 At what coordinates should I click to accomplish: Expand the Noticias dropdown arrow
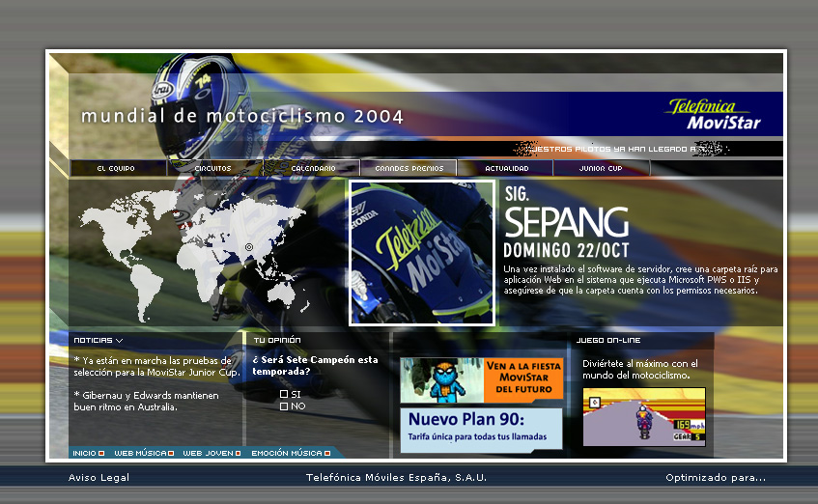[x=120, y=340]
